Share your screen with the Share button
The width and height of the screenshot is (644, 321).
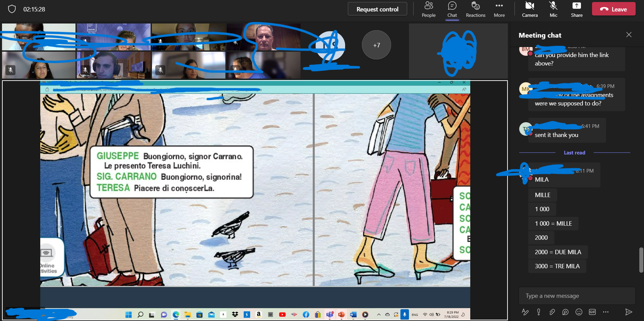(577, 10)
